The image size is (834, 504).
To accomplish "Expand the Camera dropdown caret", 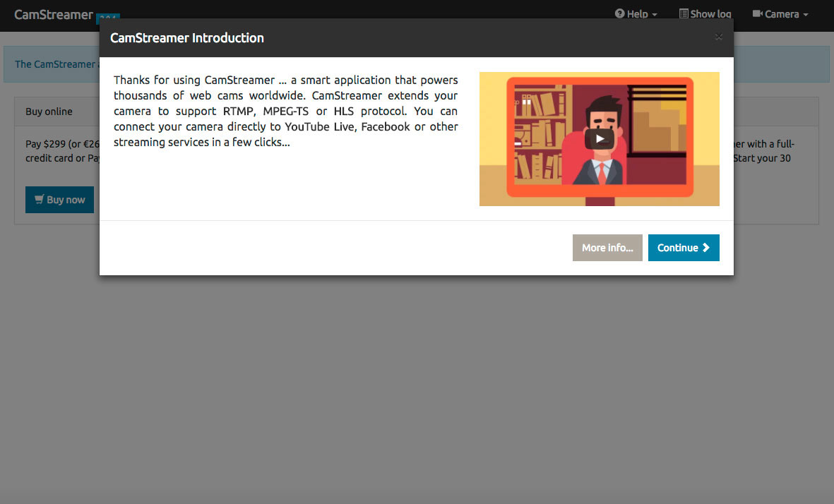I will (805, 15).
